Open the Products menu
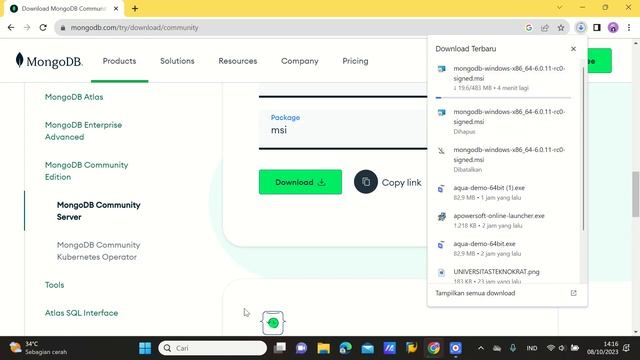This screenshot has width=640, height=360. pos(119,61)
